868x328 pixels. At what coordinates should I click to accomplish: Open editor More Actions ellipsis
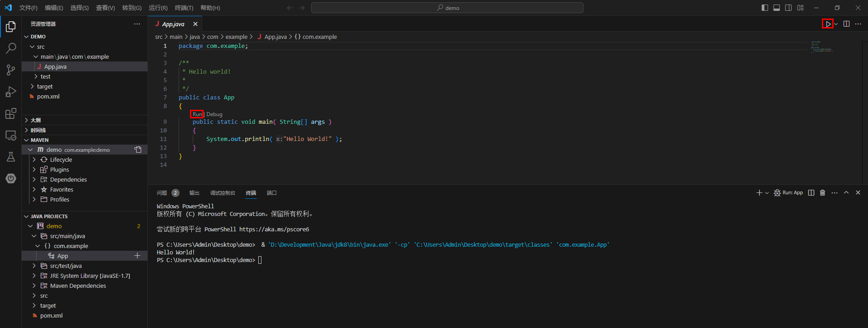point(858,24)
